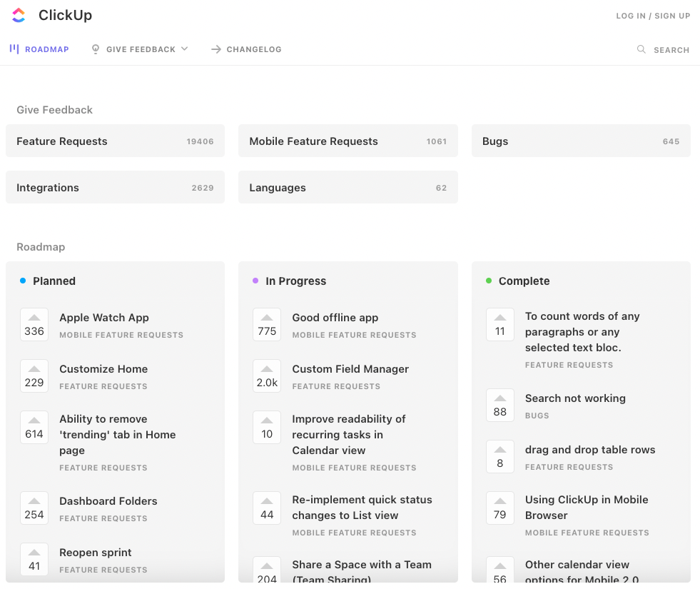Click MOBILE FEATURE REQUESTS tag under Apple Watch App
700x589 pixels.
121,335
